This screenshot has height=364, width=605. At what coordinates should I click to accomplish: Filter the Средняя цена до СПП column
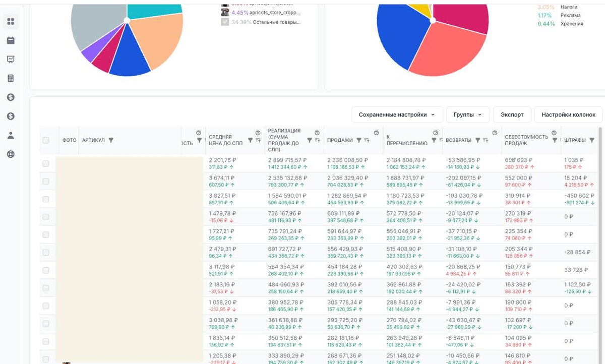tap(250, 140)
